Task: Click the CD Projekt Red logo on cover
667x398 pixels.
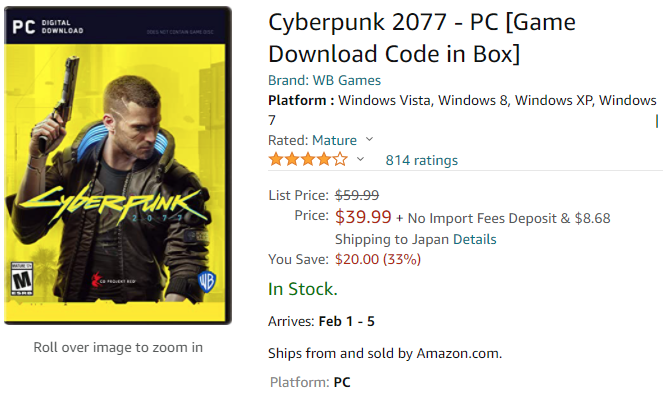Action: tap(113, 281)
